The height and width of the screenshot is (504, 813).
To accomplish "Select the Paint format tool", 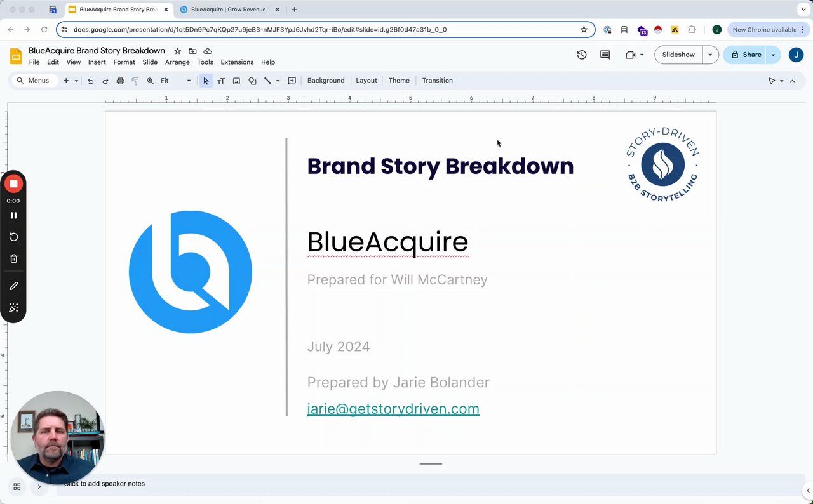I will click(135, 81).
